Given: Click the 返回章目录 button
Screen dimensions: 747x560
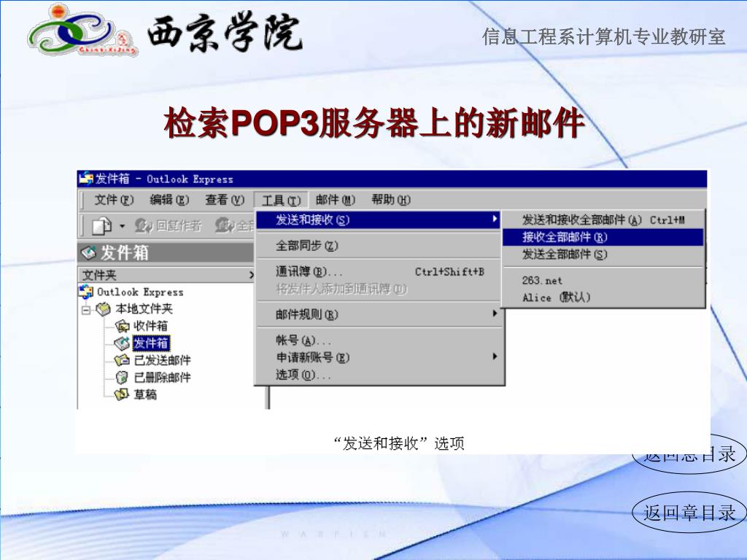Looking at the screenshot, I should coord(689,513).
